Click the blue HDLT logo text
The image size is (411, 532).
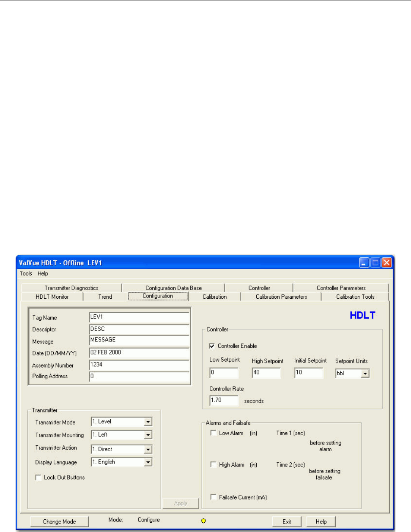362,315
